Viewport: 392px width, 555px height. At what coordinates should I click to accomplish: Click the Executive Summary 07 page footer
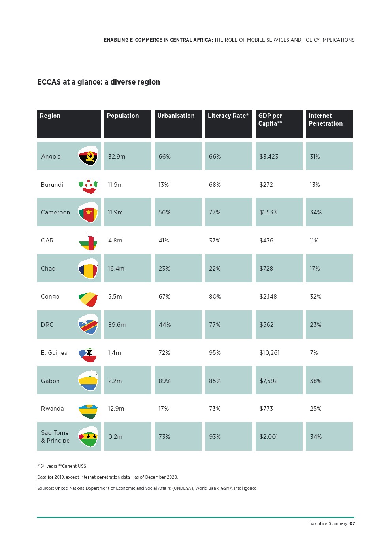tap(332, 523)
